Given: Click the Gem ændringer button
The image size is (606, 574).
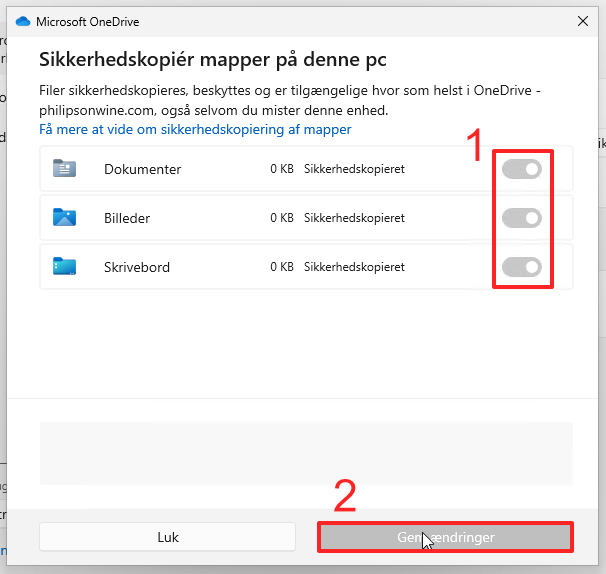Looking at the screenshot, I should pyautogui.click(x=445, y=537).
